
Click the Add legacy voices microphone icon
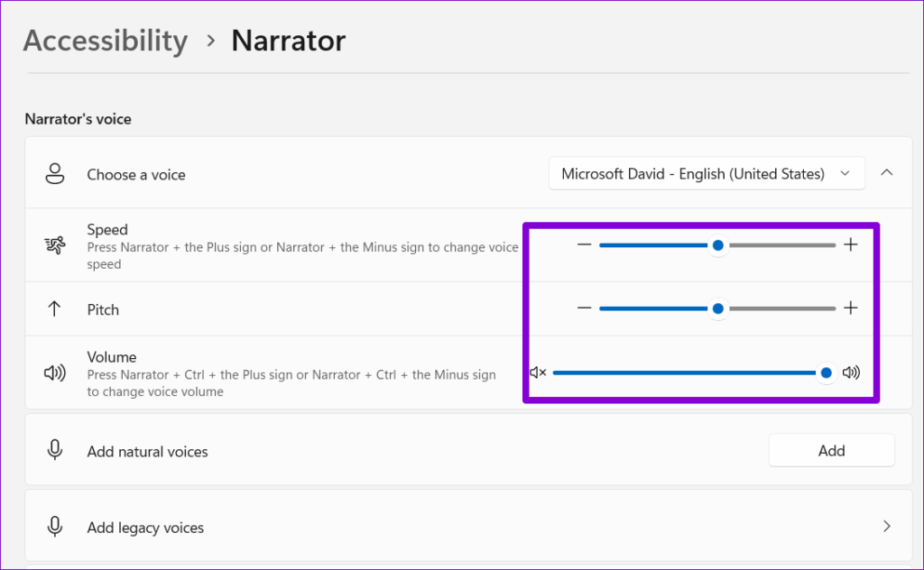click(54, 527)
